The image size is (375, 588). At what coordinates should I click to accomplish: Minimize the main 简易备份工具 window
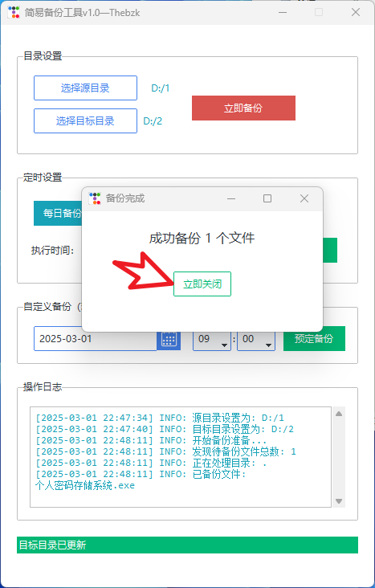[x=283, y=12]
